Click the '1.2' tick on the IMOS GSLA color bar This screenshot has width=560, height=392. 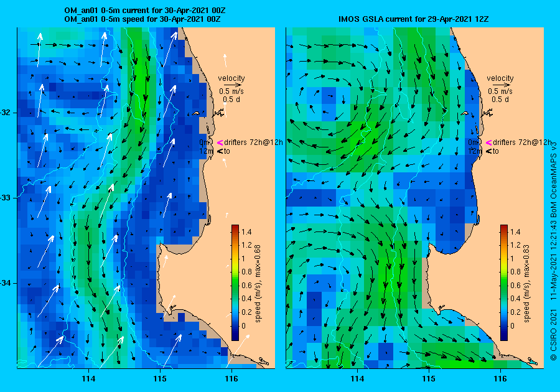[515, 245]
